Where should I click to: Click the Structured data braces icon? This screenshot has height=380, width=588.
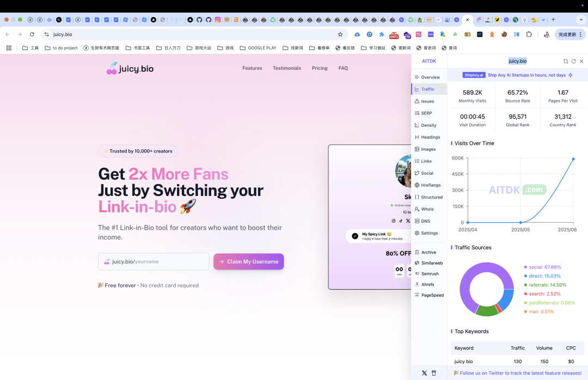[x=417, y=197]
